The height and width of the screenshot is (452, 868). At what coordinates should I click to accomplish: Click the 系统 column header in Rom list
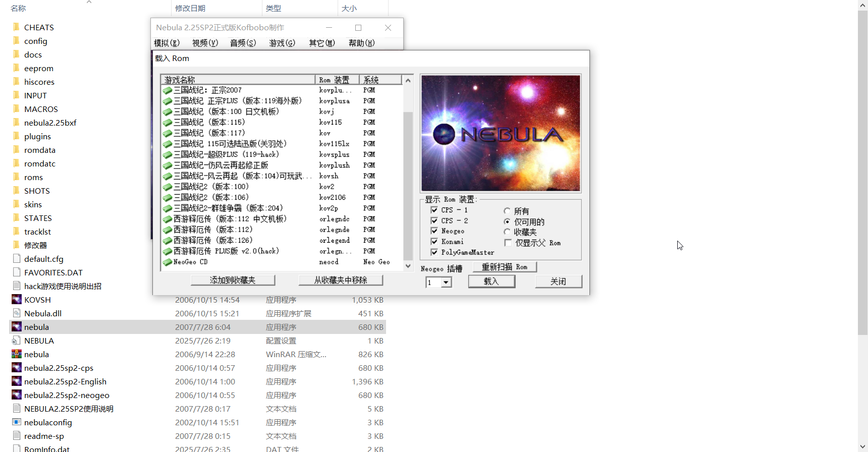381,80
